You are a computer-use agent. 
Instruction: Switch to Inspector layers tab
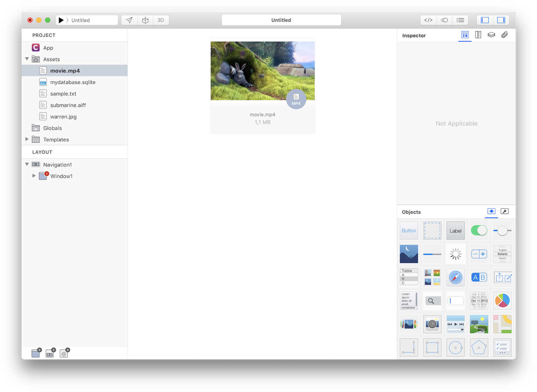[x=491, y=35]
